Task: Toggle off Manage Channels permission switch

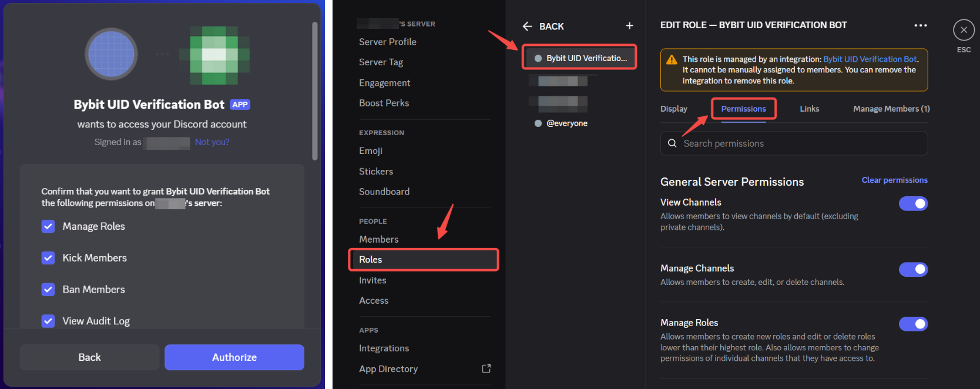Action: pyautogui.click(x=913, y=269)
